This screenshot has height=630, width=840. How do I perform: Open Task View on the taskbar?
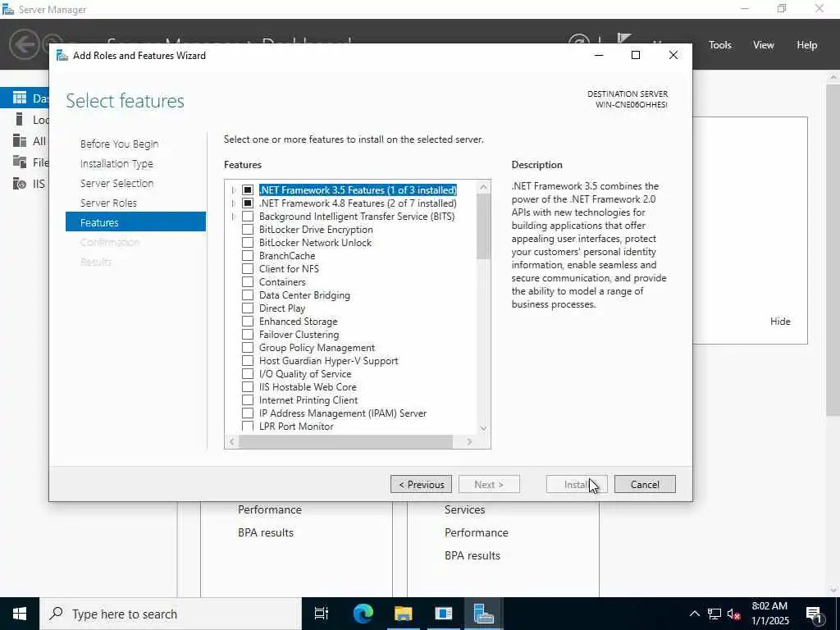(x=322, y=614)
